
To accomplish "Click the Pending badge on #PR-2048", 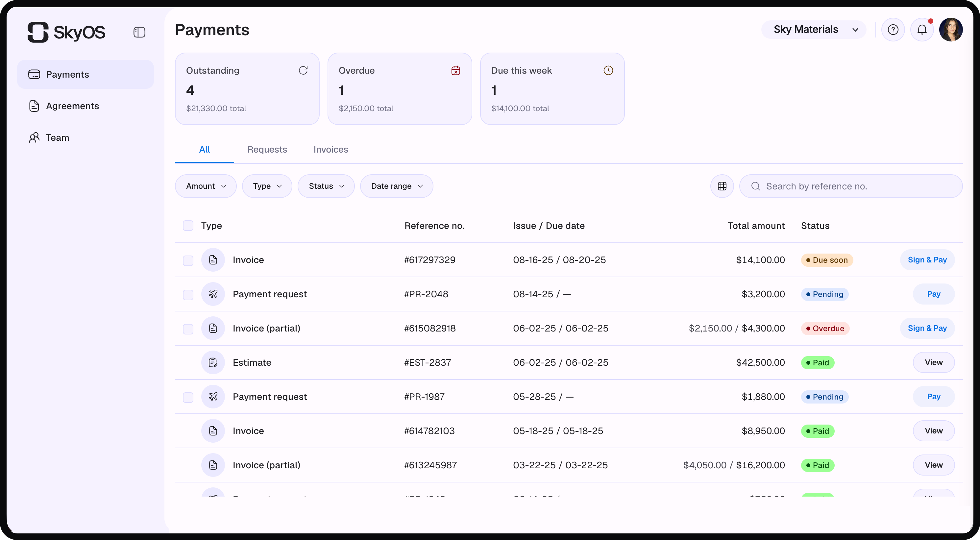I will tap(825, 295).
